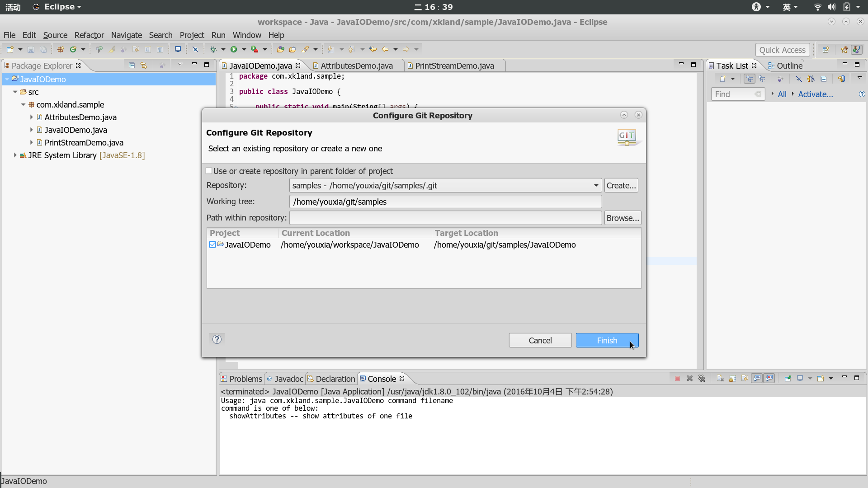Viewport: 868px width, 488px height.
Task: Click the Open Perspective icon
Action: [x=826, y=50]
